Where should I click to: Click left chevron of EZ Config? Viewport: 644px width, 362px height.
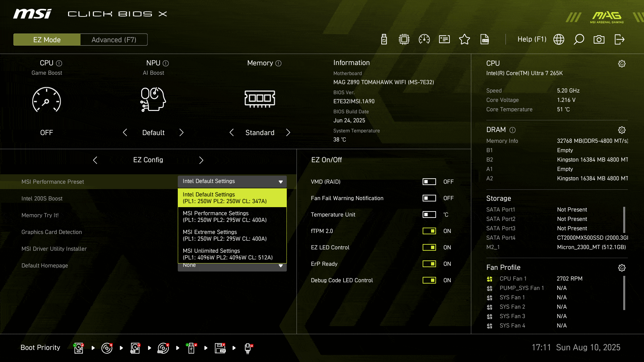tap(95, 160)
